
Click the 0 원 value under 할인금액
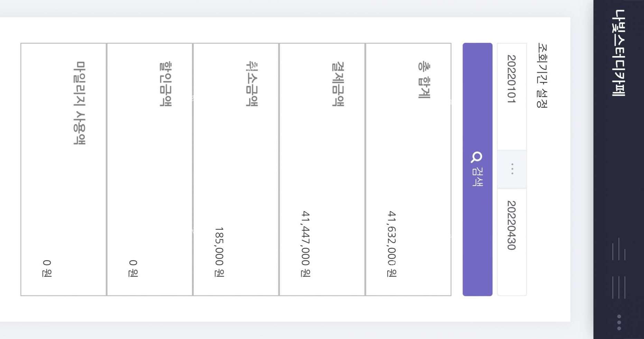133,268
